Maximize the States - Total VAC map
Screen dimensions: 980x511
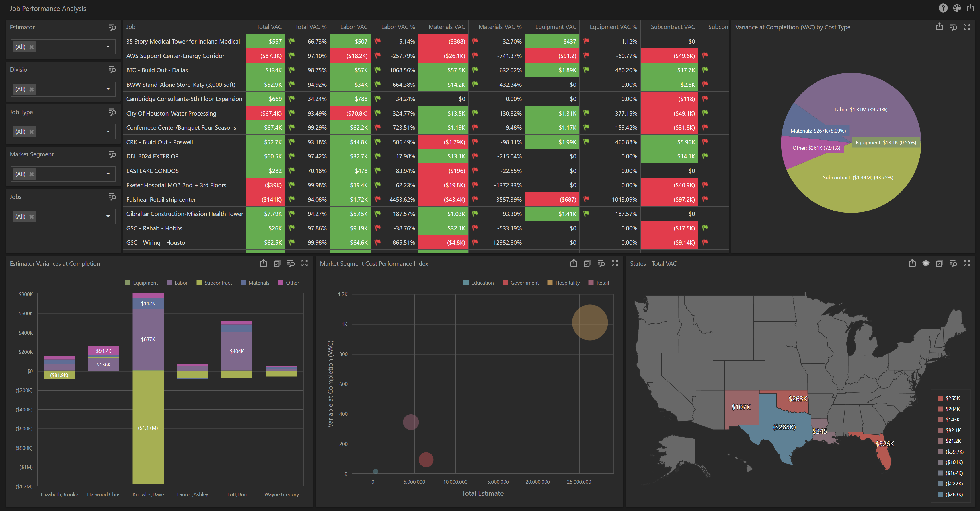967,263
